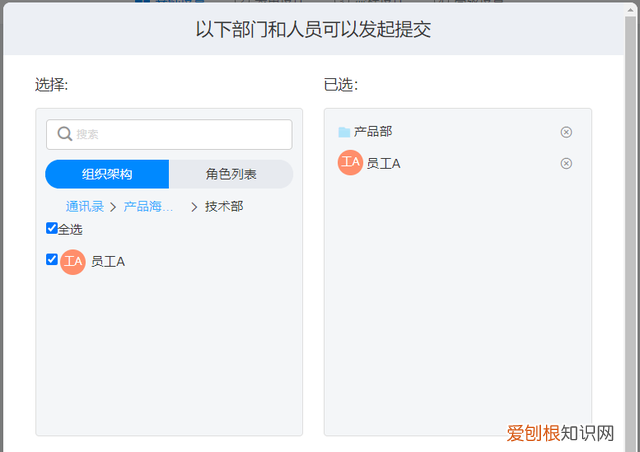The image size is (640, 452).
Task: Click 技术部 breadcrumb text
Action: pyautogui.click(x=224, y=206)
